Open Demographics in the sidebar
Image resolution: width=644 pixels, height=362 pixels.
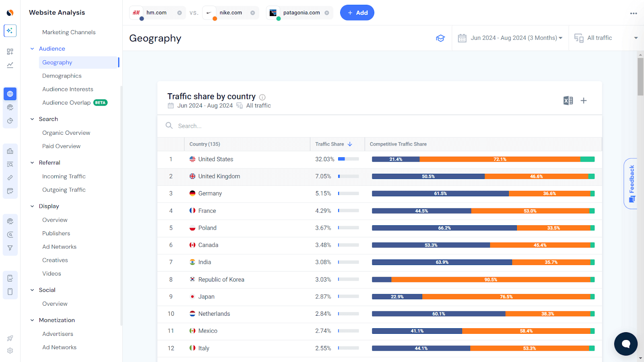coord(62,76)
